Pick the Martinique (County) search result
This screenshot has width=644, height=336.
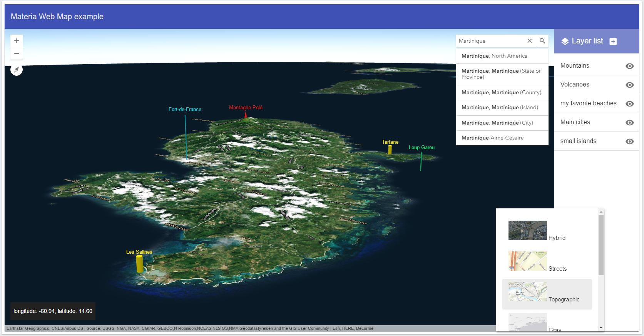coord(502,93)
